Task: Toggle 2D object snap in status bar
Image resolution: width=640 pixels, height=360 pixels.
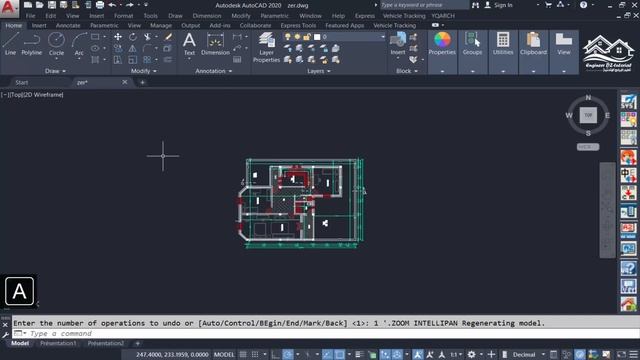Action: click(339, 354)
